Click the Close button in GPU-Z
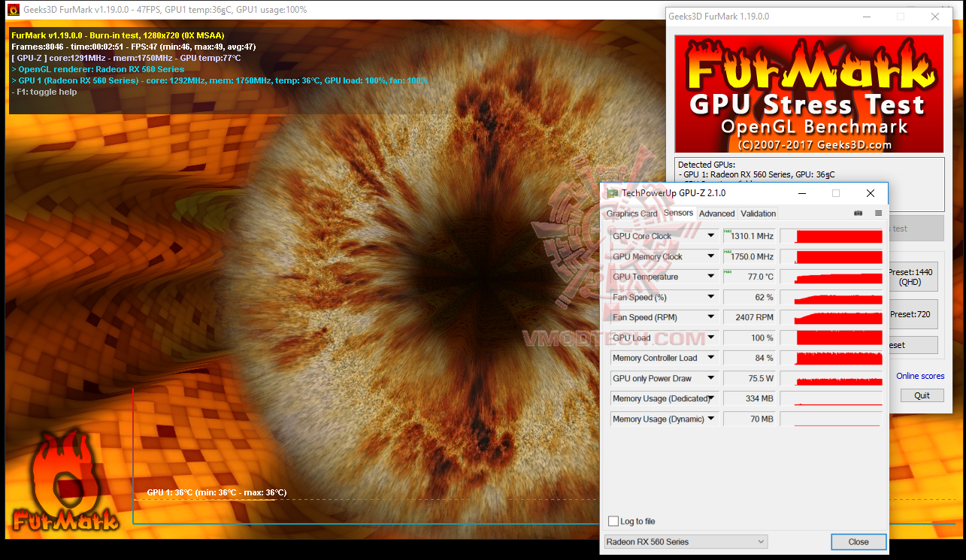Image resolution: width=966 pixels, height=560 pixels. pyautogui.click(x=858, y=542)
